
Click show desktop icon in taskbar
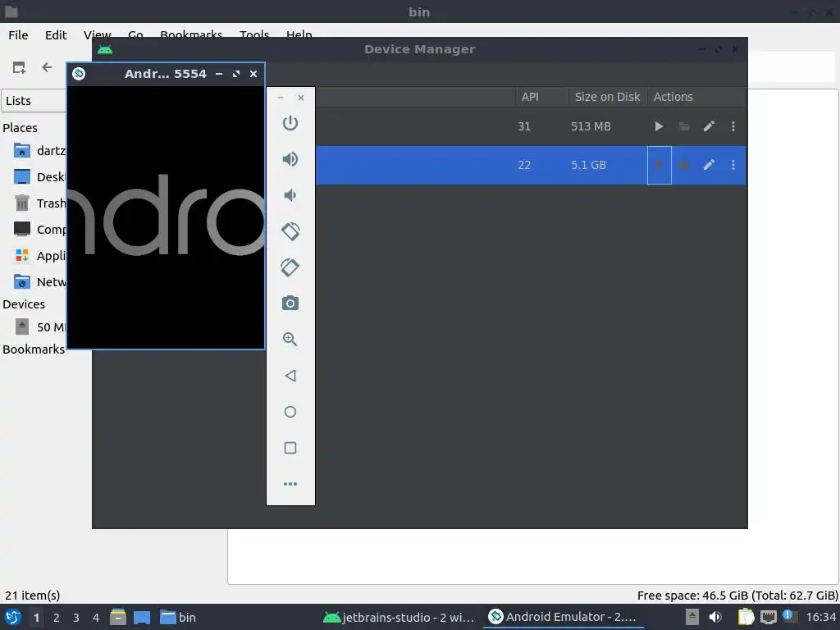point(141,617)
